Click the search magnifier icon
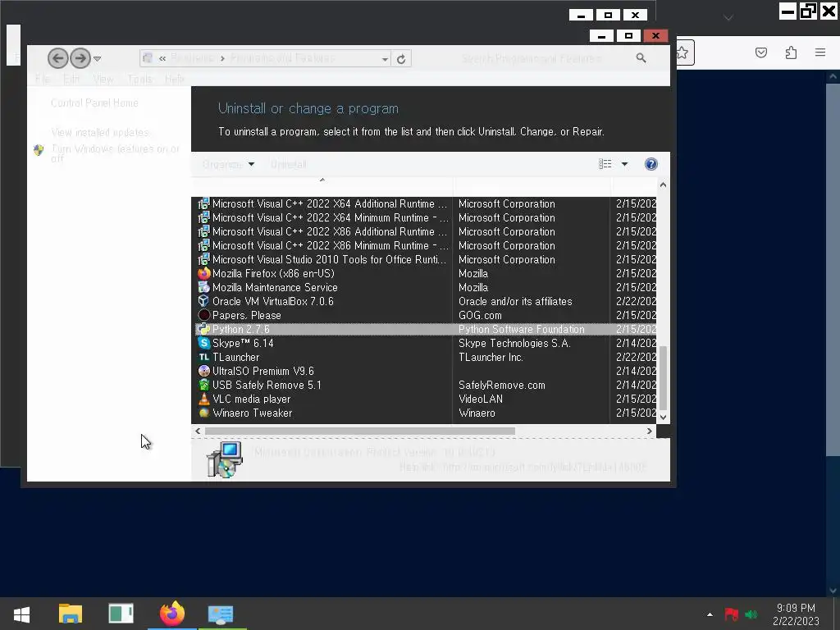This screenshot has width=840, height=630. (x=641, y=58)
